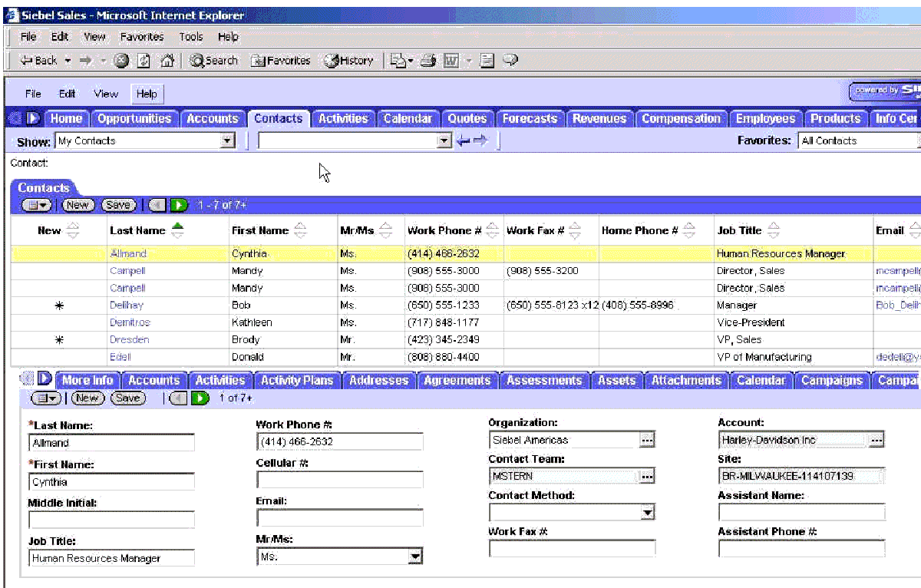This screenshot has height=588, width=921.
Task: Open the Account picker ellipsis button
Action: coord(876,440)
